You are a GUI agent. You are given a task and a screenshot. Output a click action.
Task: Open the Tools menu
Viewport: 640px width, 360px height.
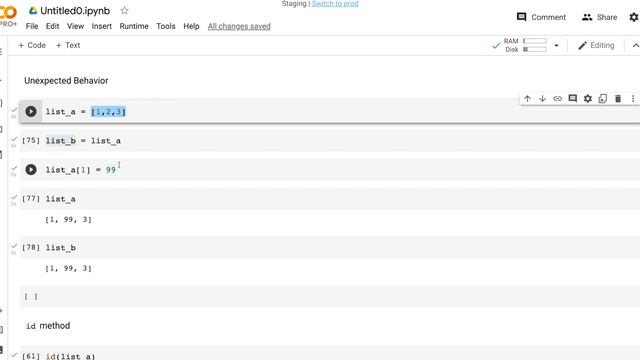click(166, 26)
